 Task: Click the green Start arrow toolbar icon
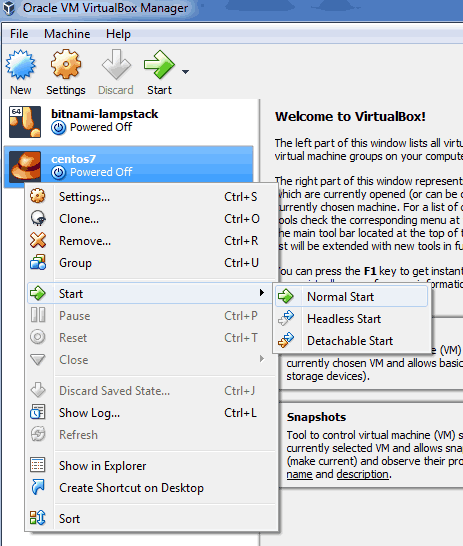tap(159, 65)
